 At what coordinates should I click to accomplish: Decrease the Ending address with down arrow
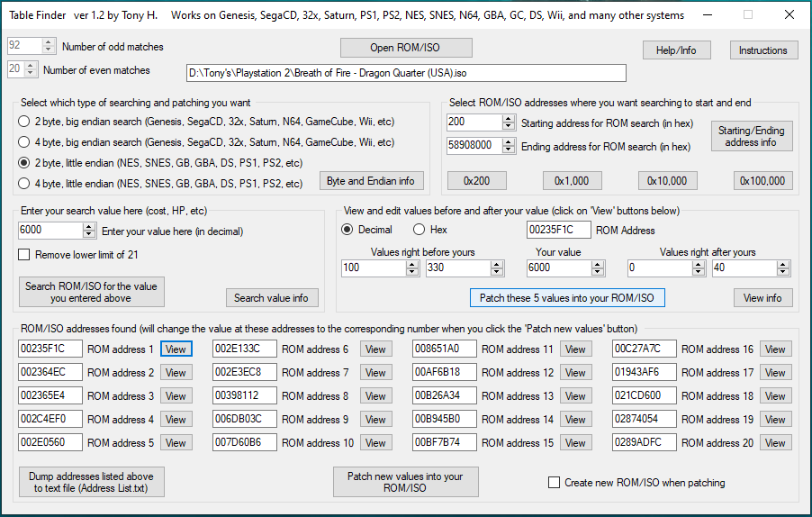coord(509,150)
